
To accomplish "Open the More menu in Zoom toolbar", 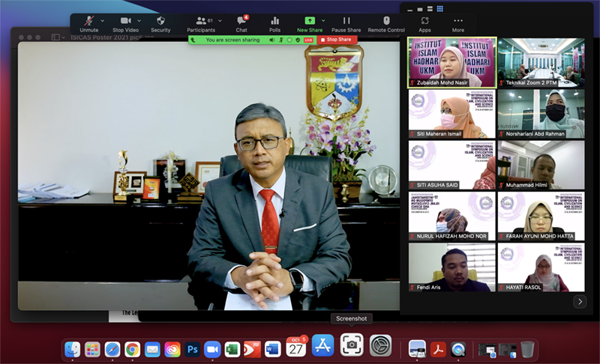I will click(458, 21).
